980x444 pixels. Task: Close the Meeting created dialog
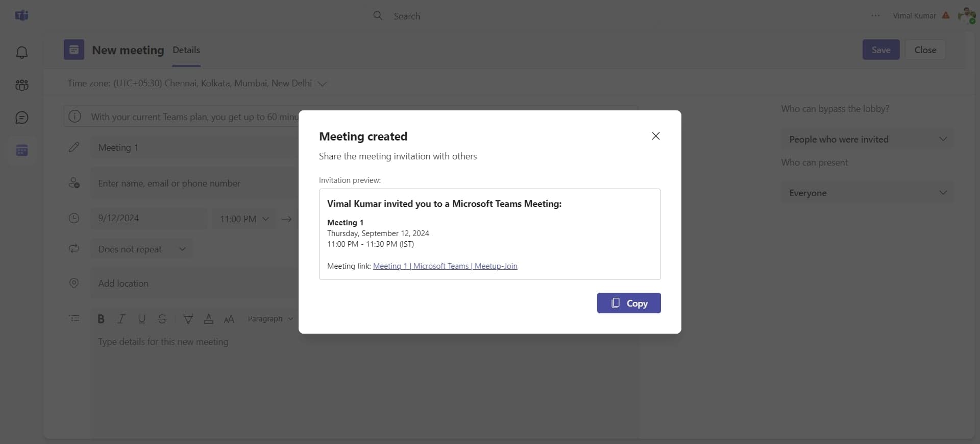[x=656, y=136]
